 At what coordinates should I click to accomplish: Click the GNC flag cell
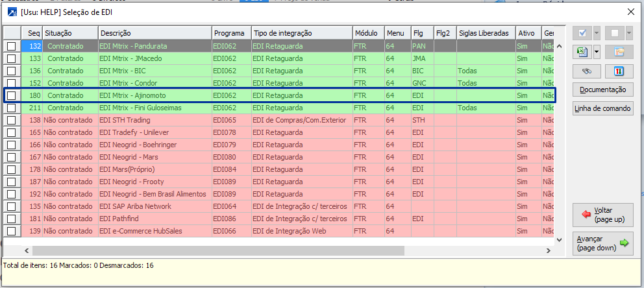[422, 83]
